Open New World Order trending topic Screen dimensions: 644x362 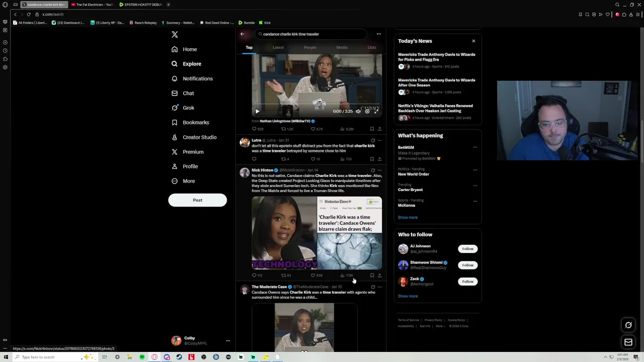coord(414,174)
